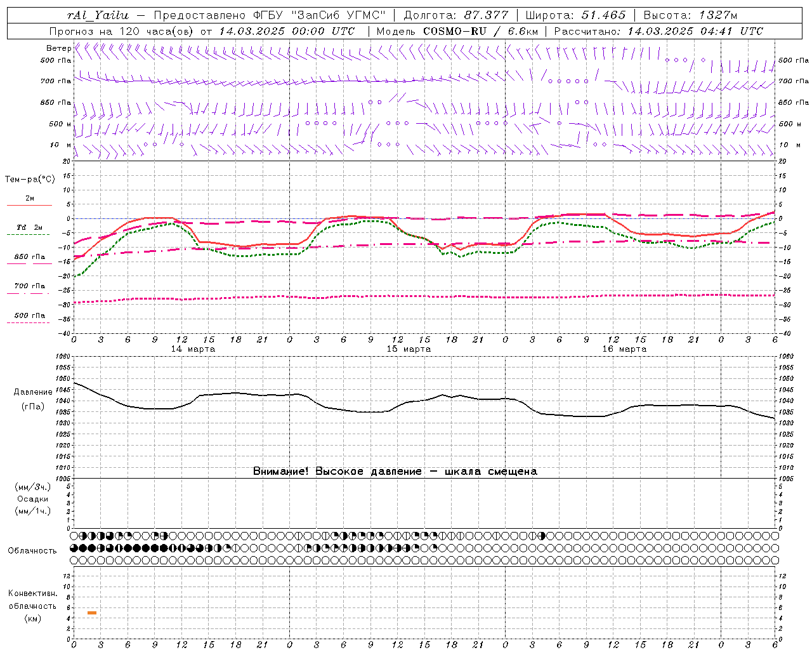Click the Ветер wind panel label
The width and height of the screenshot is (812, 650).
point(58,48)
